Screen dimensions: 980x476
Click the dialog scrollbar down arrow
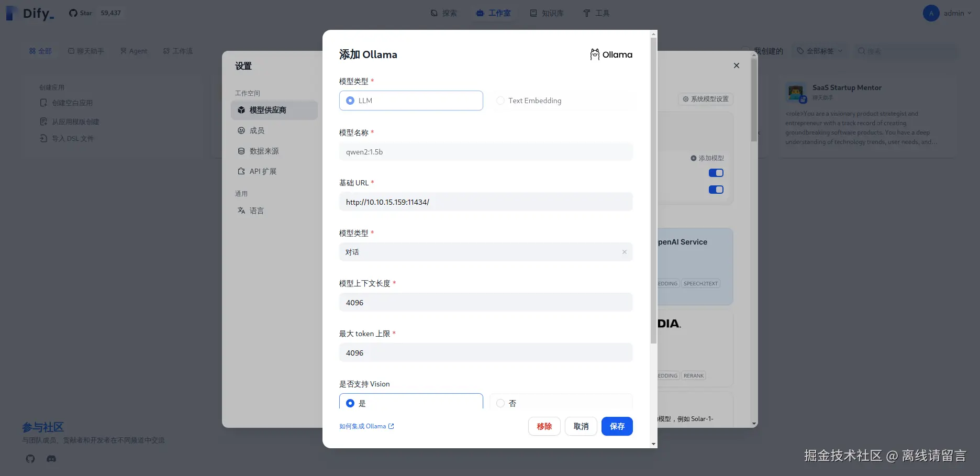point(653,444)
